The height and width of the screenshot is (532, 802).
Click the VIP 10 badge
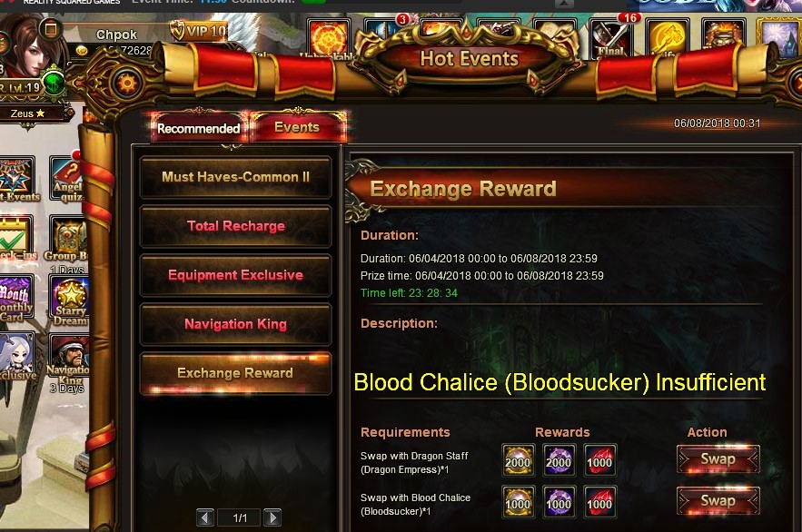tap(200, 32)
